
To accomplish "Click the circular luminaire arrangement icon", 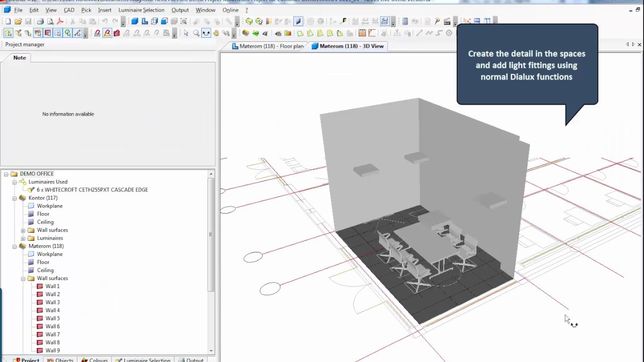I will pyautogui.click(x=449, y=33).
